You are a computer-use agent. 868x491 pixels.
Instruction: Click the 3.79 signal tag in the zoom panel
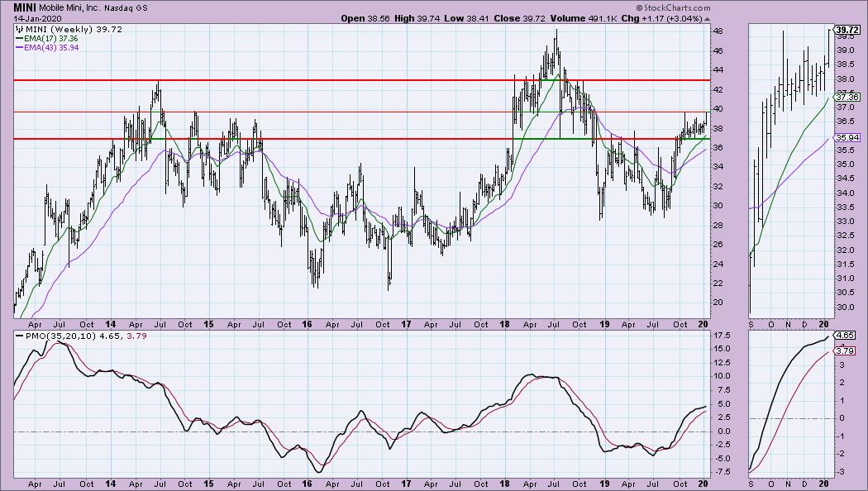845,351
